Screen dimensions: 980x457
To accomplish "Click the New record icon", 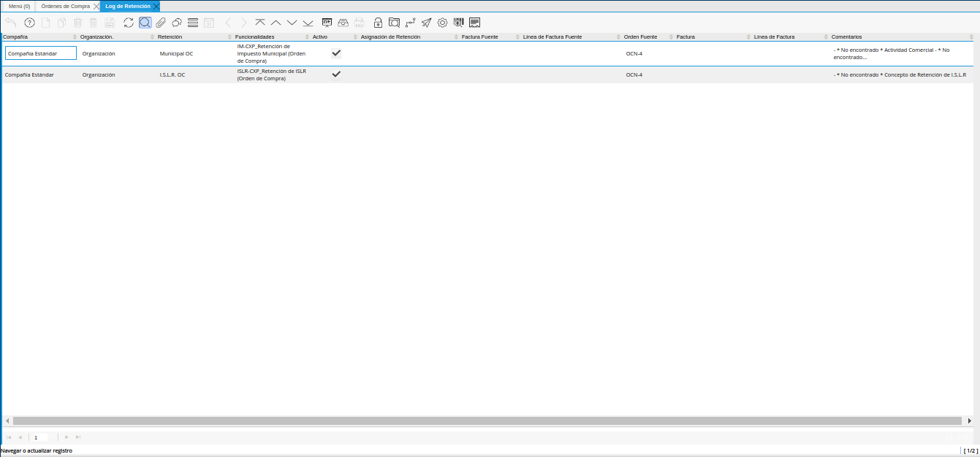I will 45,23.
